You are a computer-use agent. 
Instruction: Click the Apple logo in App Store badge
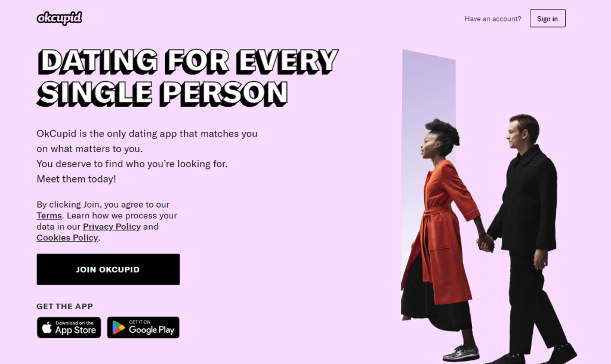[x=47, y=328]
